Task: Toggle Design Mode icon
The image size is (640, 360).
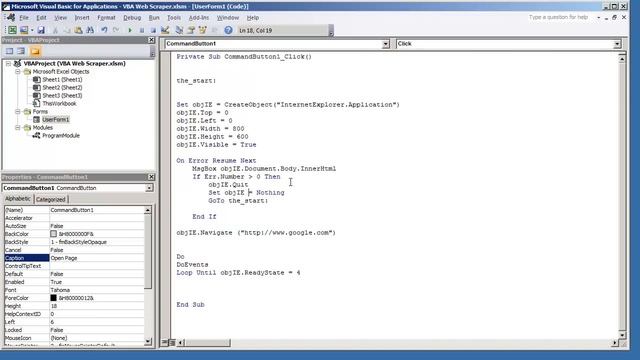Action: [165, 30]
